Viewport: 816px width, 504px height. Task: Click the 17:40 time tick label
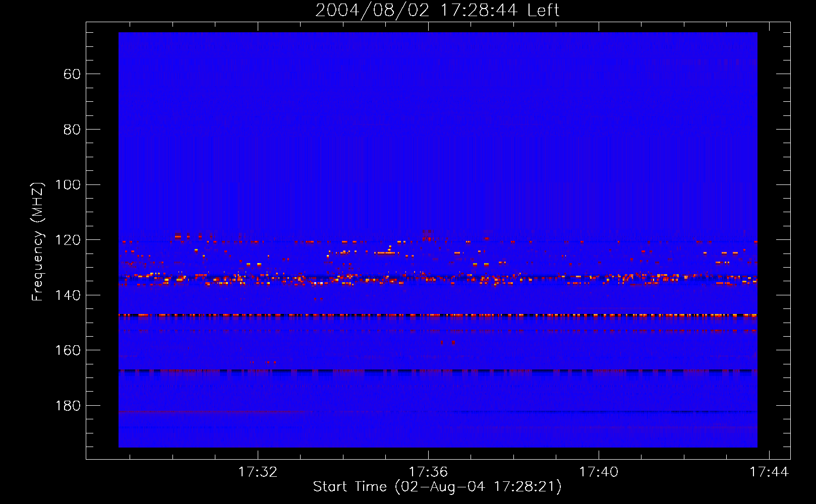[x=599, y=472]
